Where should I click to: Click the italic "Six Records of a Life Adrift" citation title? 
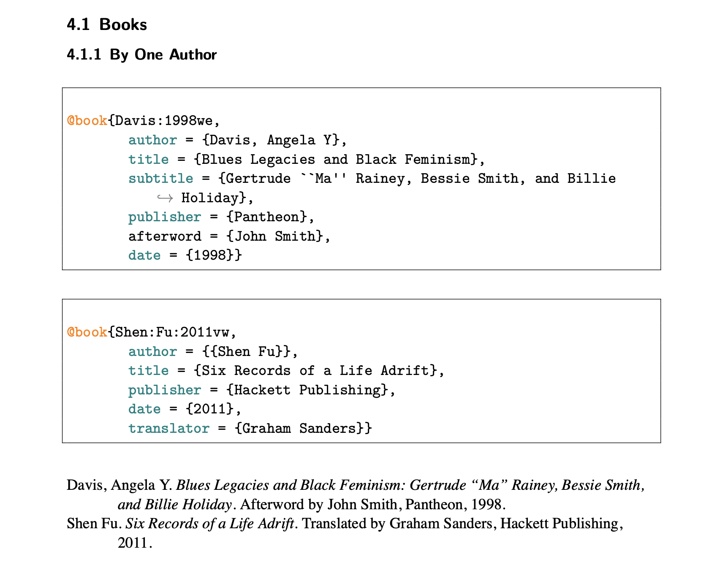(x=210, y=524)
